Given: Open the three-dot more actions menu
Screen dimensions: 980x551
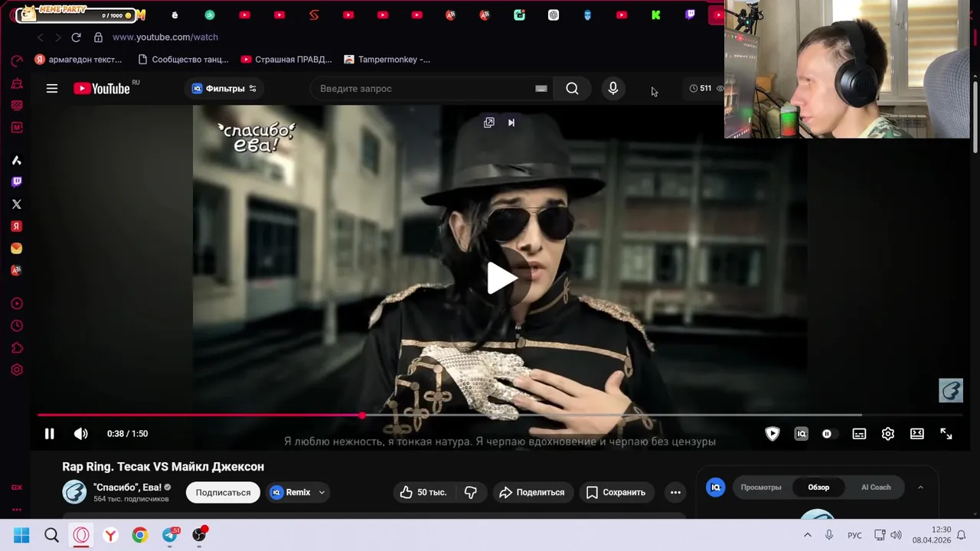Looking at the screenshot, I should [675, 493].
